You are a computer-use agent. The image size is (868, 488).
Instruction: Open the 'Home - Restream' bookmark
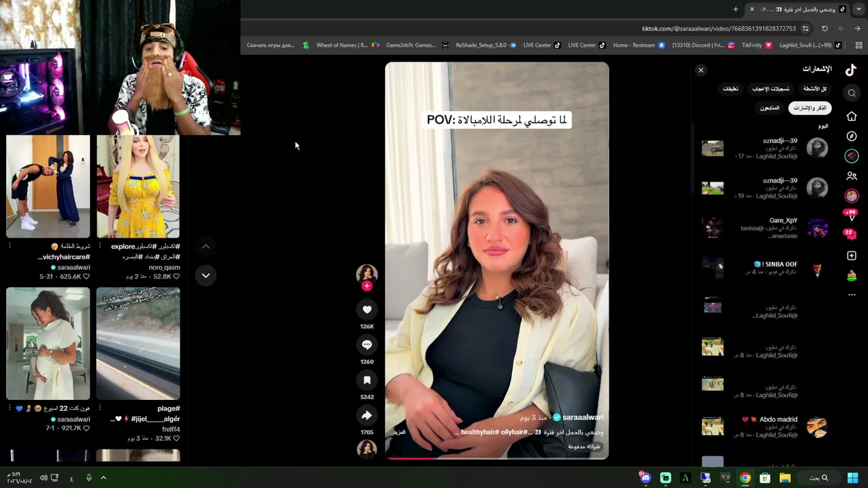tap(639, 45)
